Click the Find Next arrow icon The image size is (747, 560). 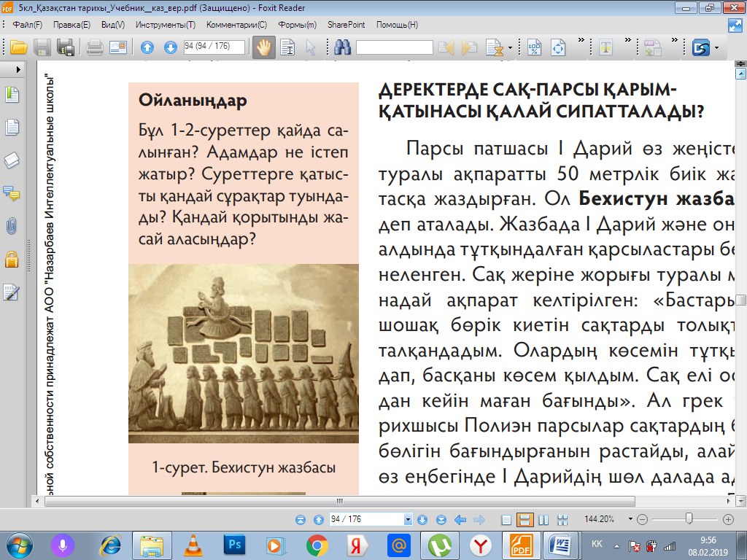tap(469, 47)
